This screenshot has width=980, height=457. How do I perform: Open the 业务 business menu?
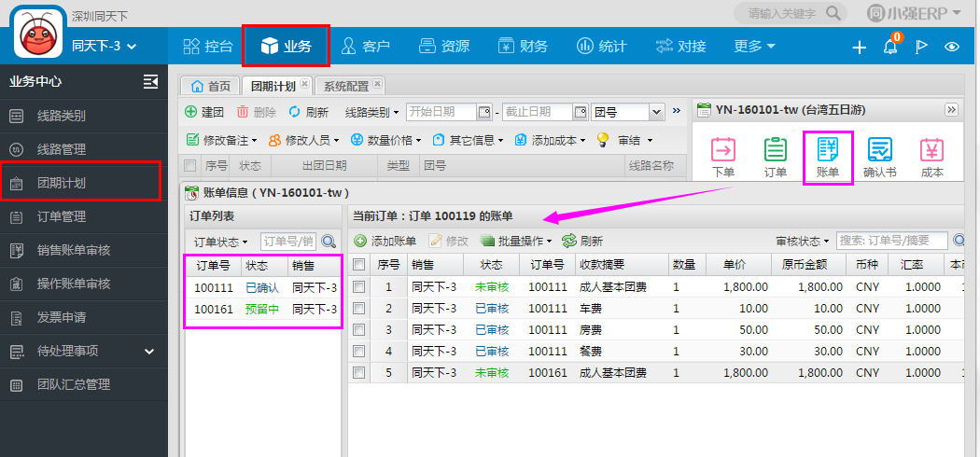coord(286,47)
